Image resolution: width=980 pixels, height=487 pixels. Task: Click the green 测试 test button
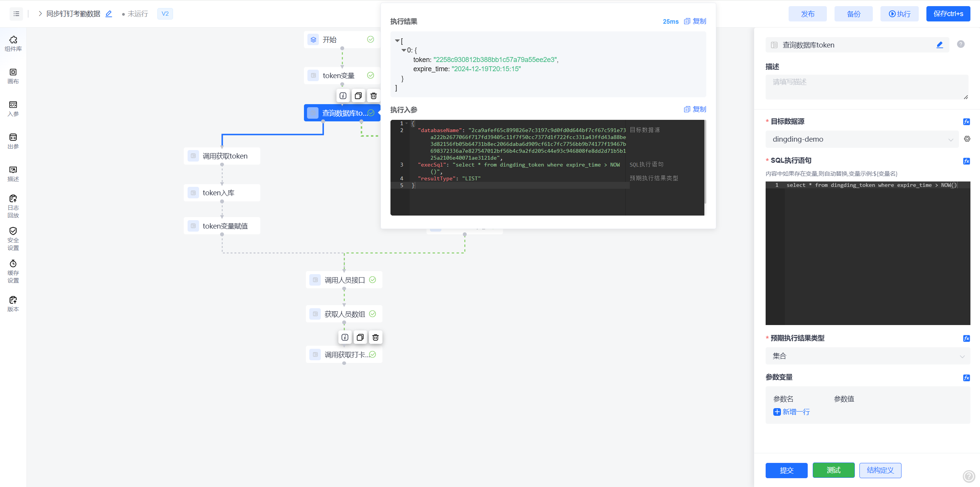[833, 470]
